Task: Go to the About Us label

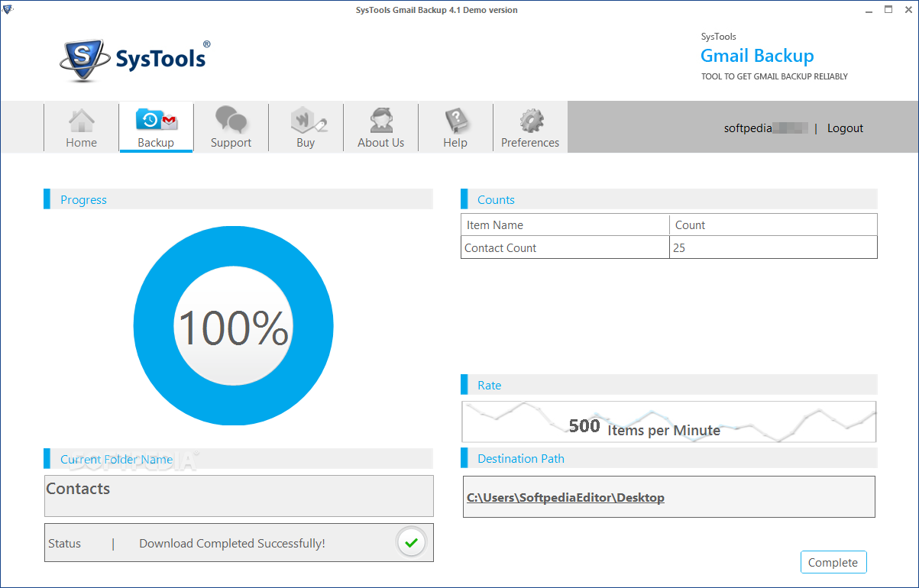Action: click(381, 143)
